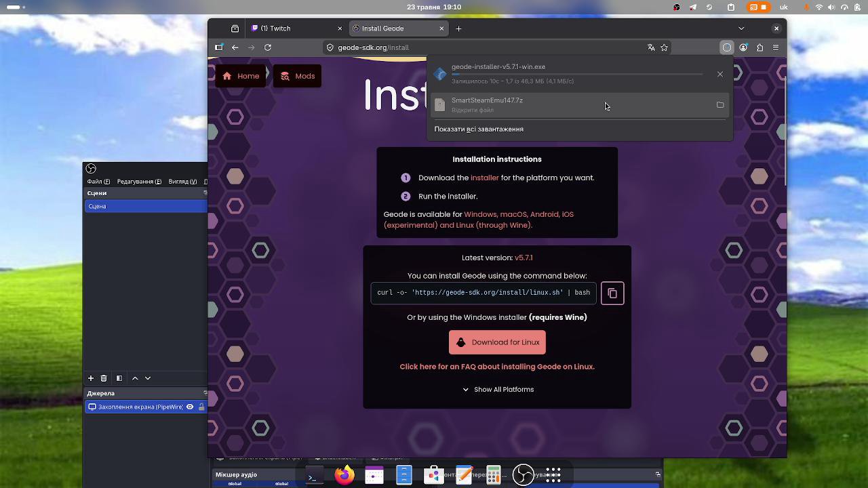Click the Telegram tray icon in top bar
This screenshot has width=868, height=488.
693,7
